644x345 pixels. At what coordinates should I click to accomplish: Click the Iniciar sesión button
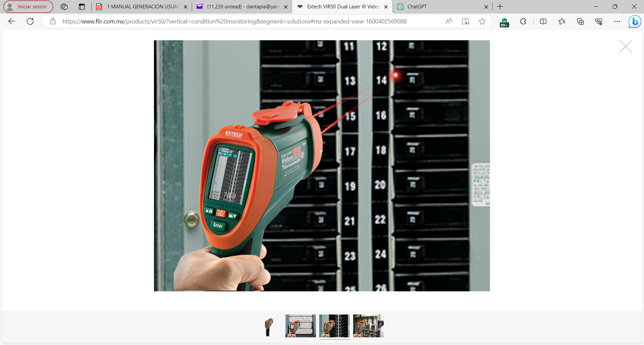coord(28,7)
